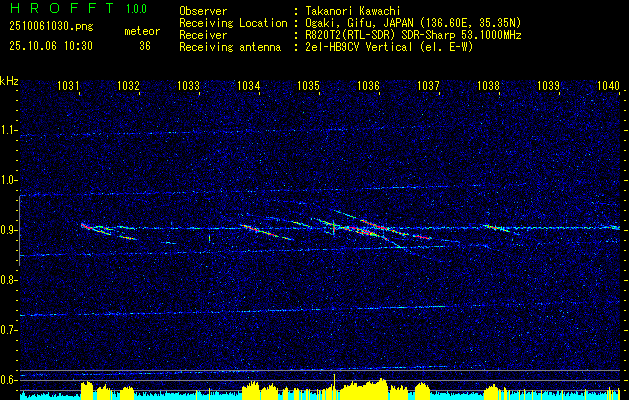Viewport: 629px width, 400px height.
Task: Select receiver text R820T2(RTL-SDR) SDR-Sharp 53.1000MHz
Action: 413,35
